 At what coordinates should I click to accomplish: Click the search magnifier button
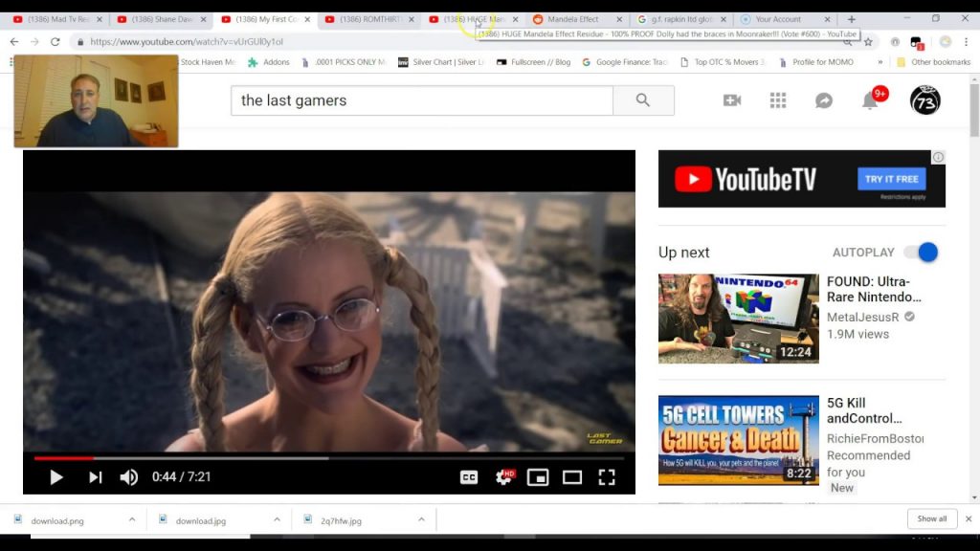[643, 99]
